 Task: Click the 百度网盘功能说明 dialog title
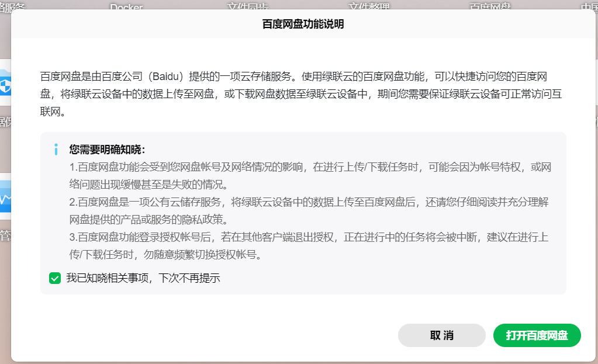point(303,24)
